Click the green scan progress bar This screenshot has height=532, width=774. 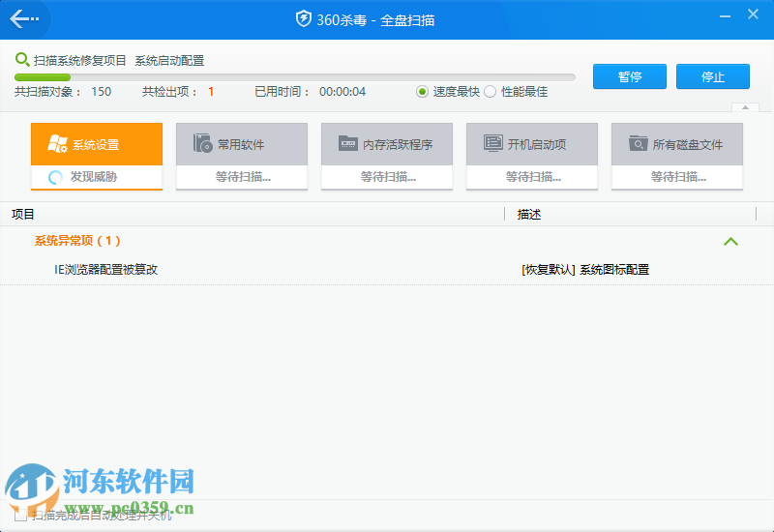295,77
